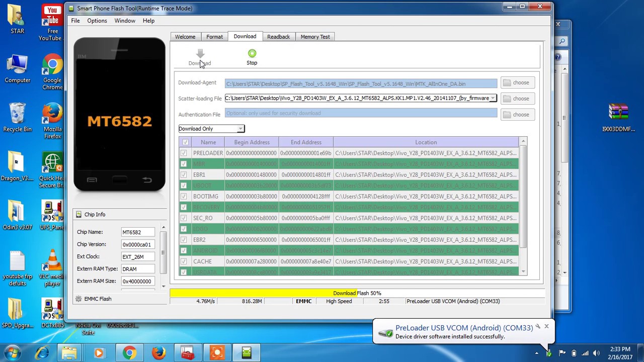Viewport: 644px width, 362px height.
Task: Click wrench icon in driver notification
Action: tap(538, 327)
